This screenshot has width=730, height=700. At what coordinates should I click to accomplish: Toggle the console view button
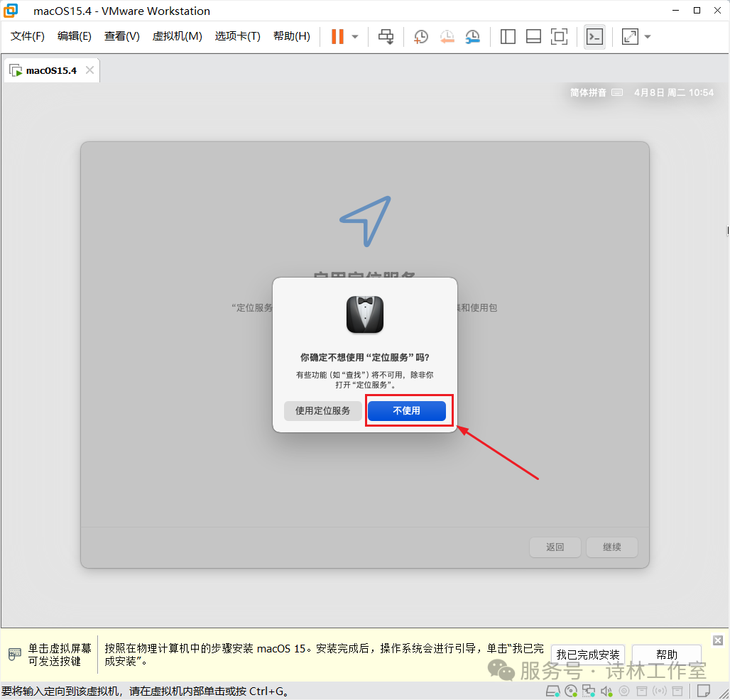pyautogui.click(x=594, y=36)
